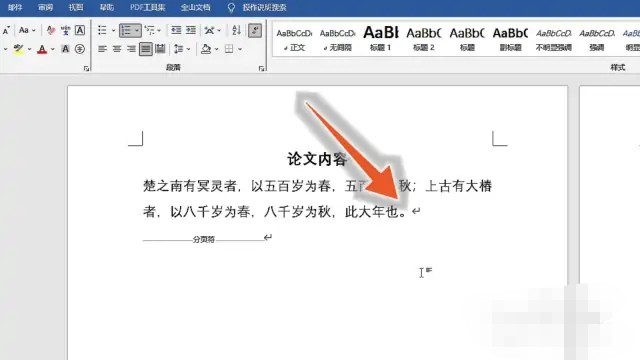Viewport: 640px width, 360px height.
Task: Open the 帮助 ribbon tab
Action: [107, 7]
